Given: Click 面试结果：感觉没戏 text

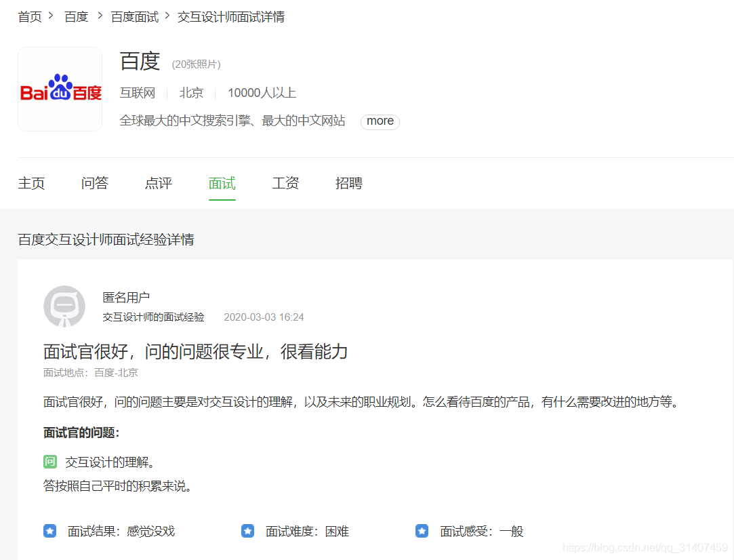Looking at the screenshot, I should pos(121,532).
